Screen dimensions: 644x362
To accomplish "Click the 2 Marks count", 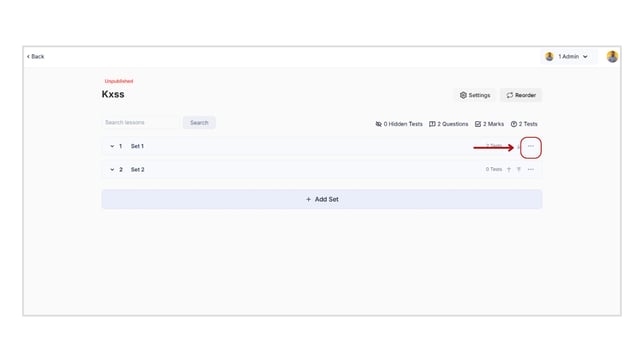I will [489, 124].
